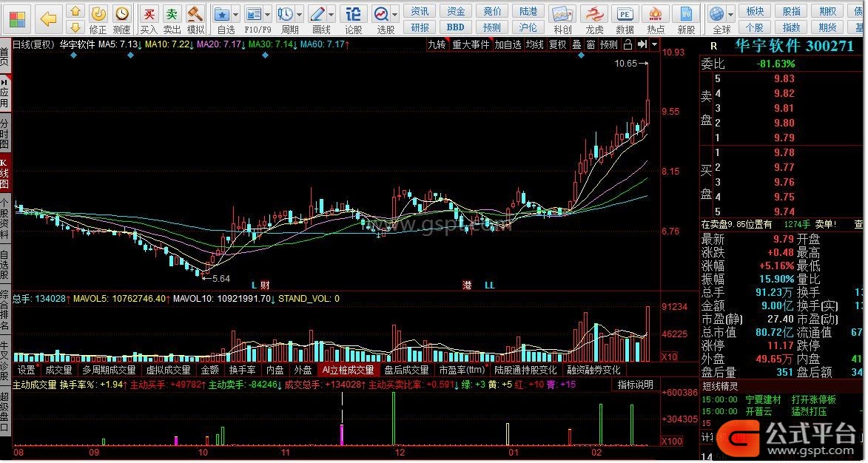This screenshot has height=463, width=868.
Task: Click the 陆港 button
Action: click(528, 11)
